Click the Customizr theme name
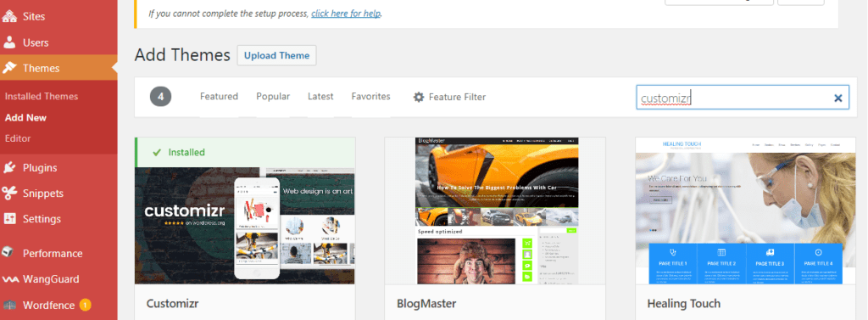 point(172,303)
